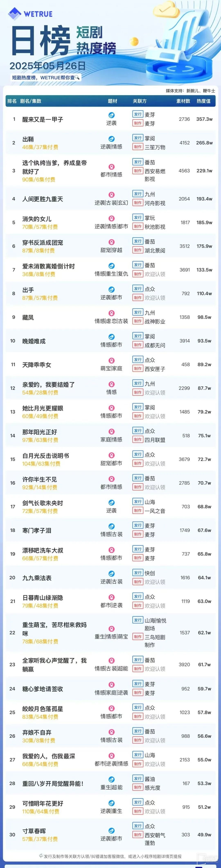
Task: Open drama title 消失的女儿
Action: 37,219
